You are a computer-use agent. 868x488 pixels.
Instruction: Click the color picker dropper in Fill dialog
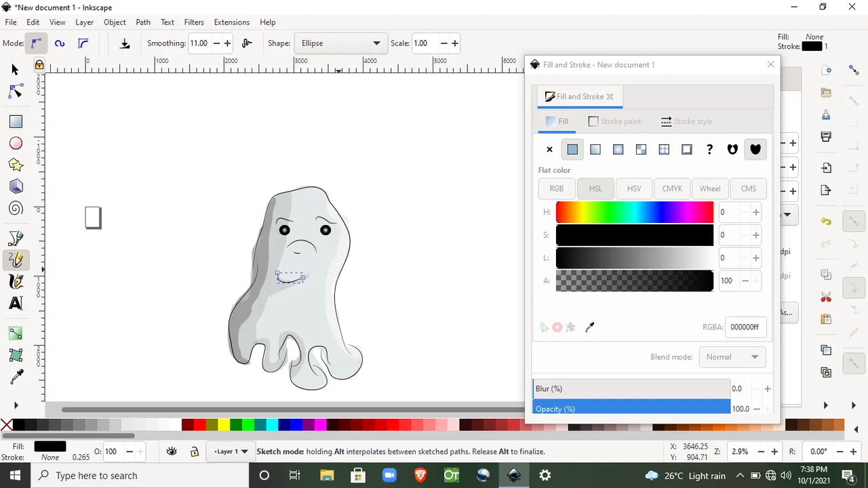coord(590,327)
